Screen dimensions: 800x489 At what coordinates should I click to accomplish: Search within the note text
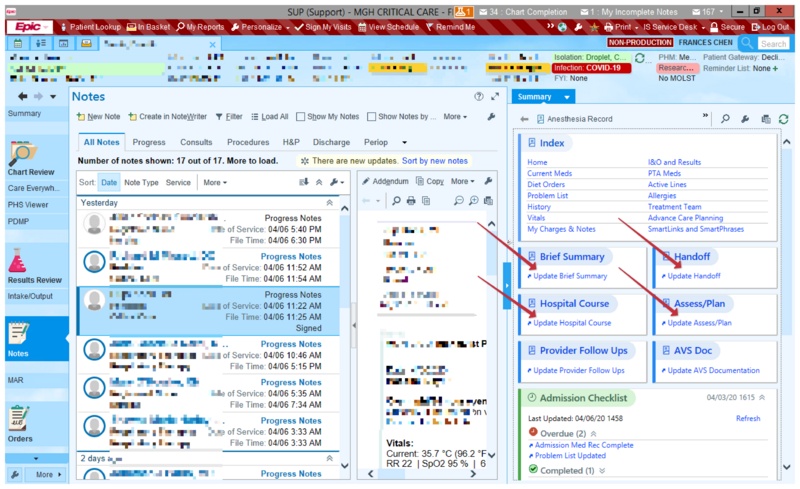coord(396,201)
